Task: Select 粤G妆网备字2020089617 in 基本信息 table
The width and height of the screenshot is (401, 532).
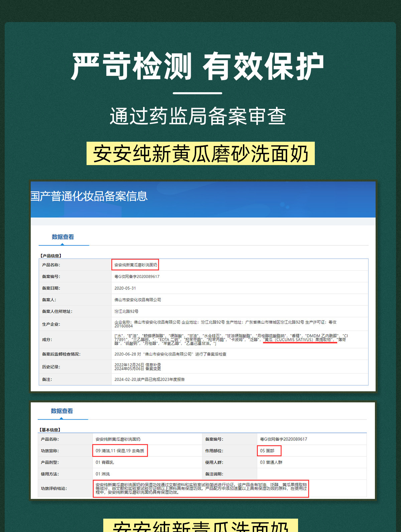Action: click(284, 439)
